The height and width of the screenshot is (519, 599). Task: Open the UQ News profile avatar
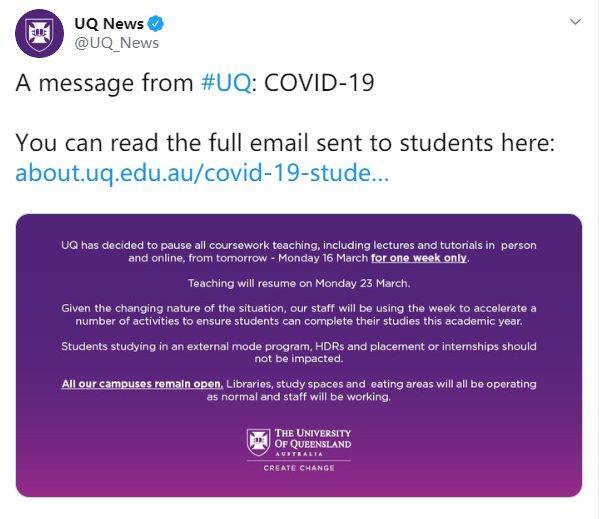tap(39, 34)
